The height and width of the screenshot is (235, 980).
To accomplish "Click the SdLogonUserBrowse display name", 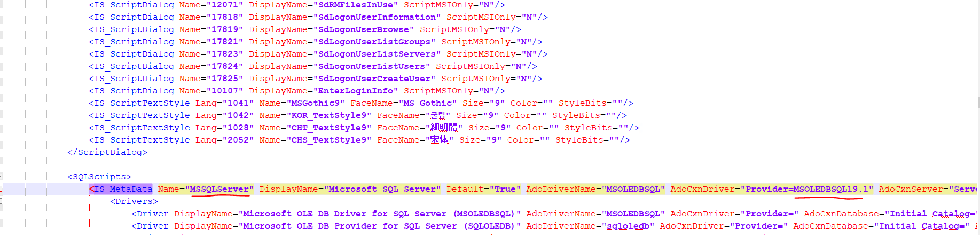I will (363, 29).
